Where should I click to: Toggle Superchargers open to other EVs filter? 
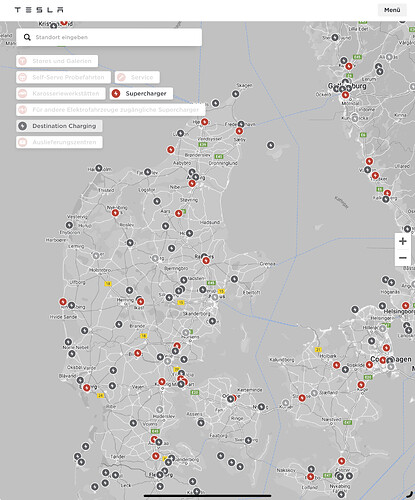pyautogui.click(x=111, y=110)
